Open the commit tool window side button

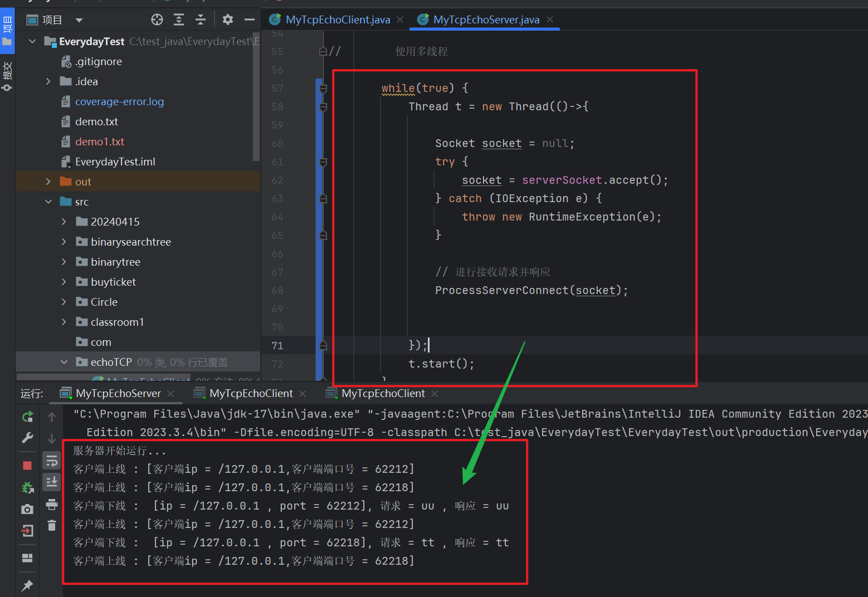[x=7, y=76]
